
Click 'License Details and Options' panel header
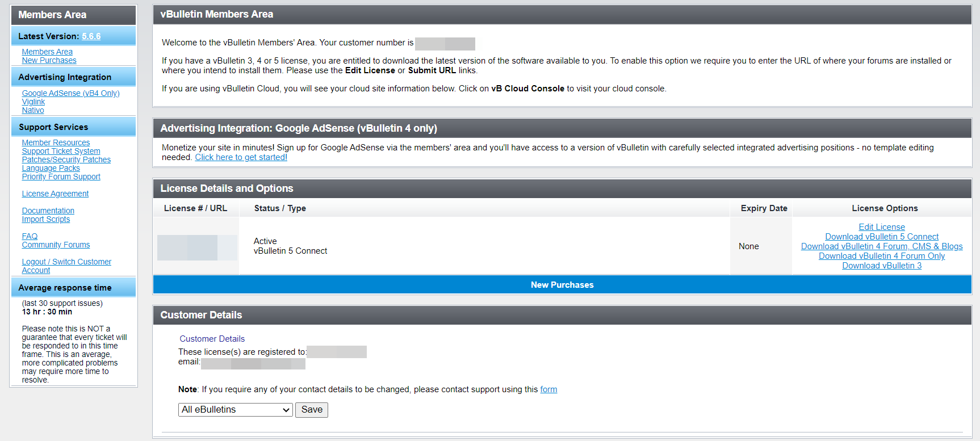click(x=562, y=188)
